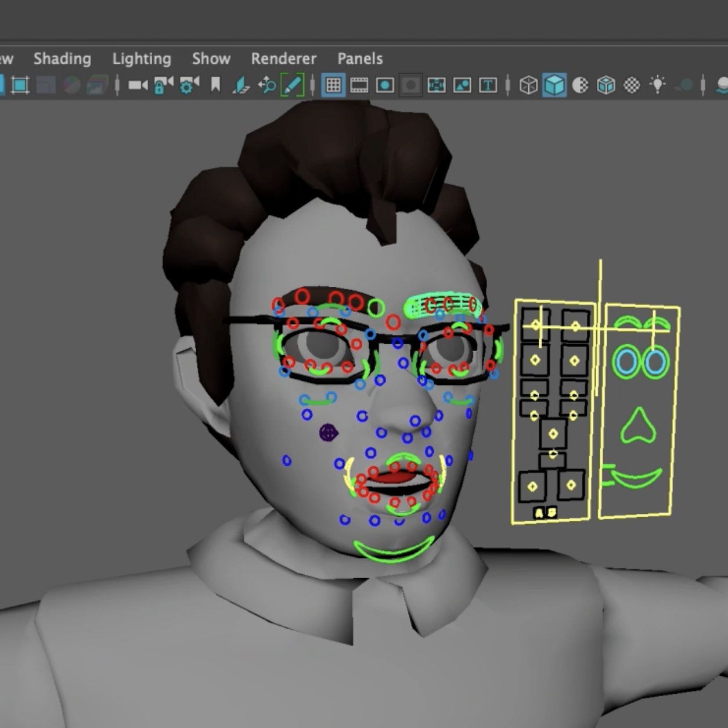Viewport: 728px width, 728px height.
Task: Expand the Panels menu
Action: click(360, 59)
